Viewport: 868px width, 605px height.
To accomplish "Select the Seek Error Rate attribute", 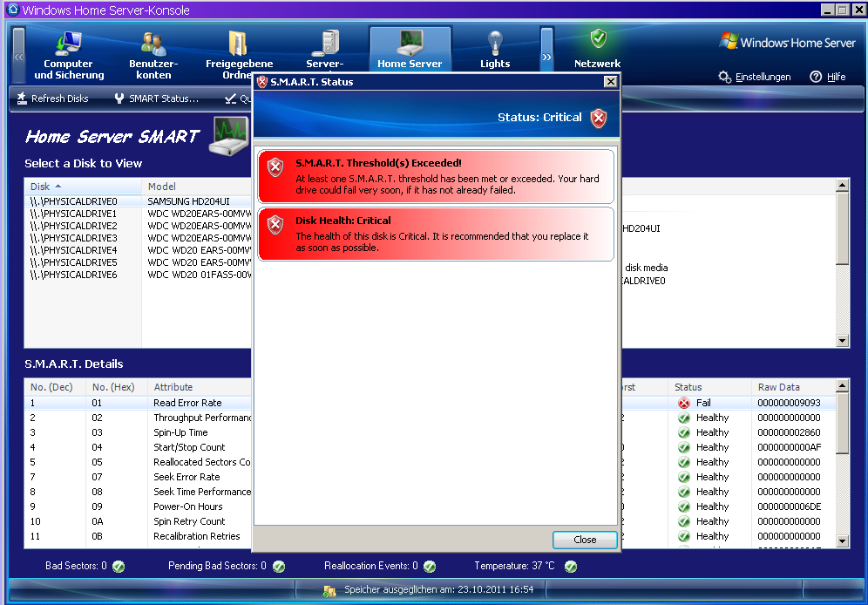I will [186, 477].
